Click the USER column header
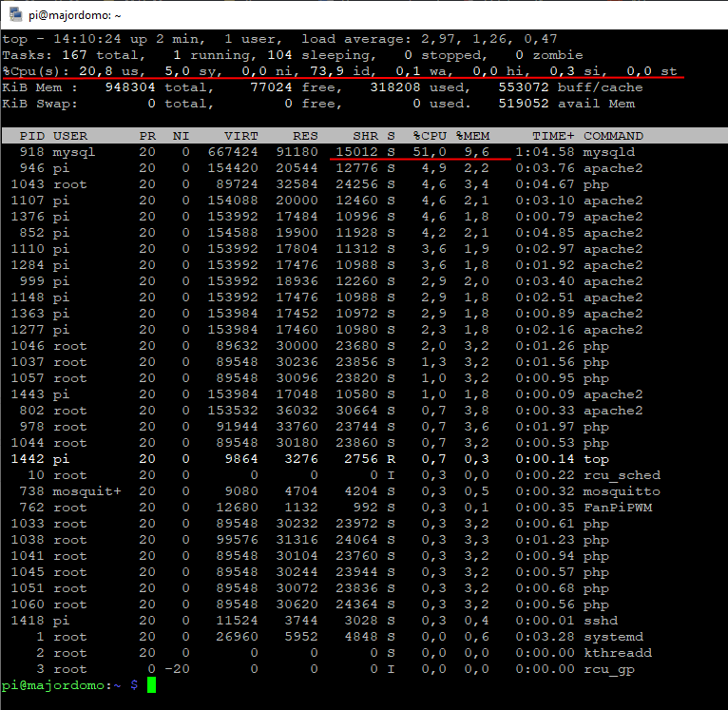The width and height of the screenshot is (728, 710). click(70, 136)
